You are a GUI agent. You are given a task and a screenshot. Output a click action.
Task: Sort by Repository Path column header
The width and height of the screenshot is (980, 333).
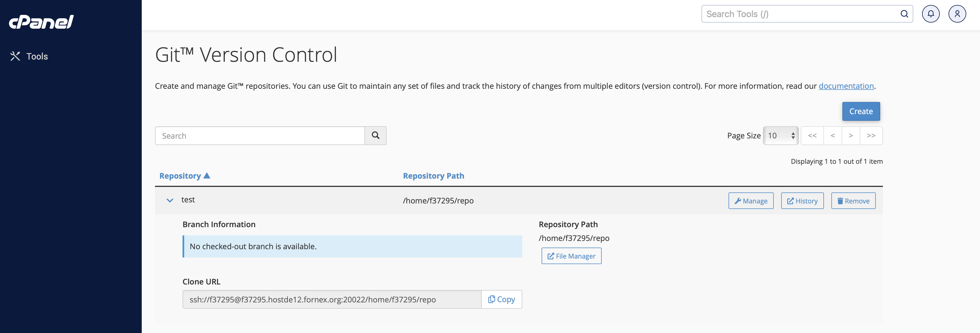coord(433,176)
